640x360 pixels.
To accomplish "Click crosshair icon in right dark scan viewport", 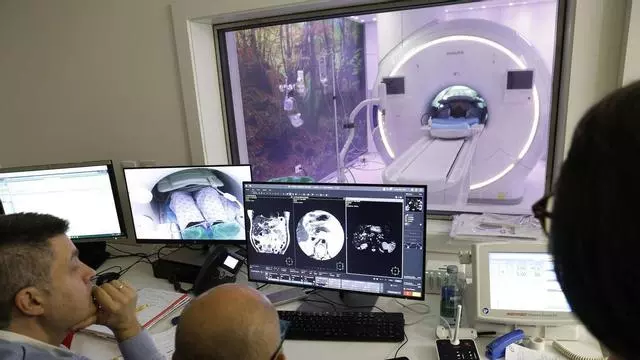I will (395, 271).
